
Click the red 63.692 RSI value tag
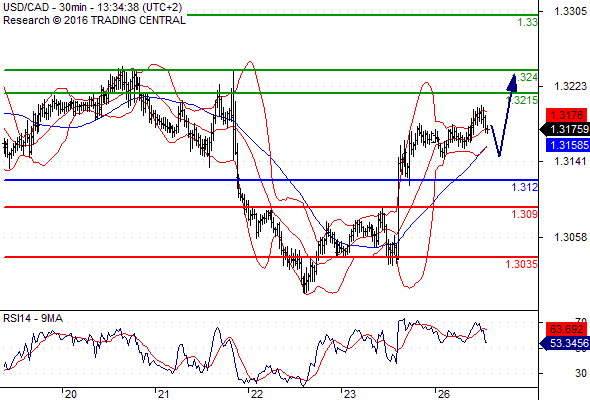click(567, 329)
